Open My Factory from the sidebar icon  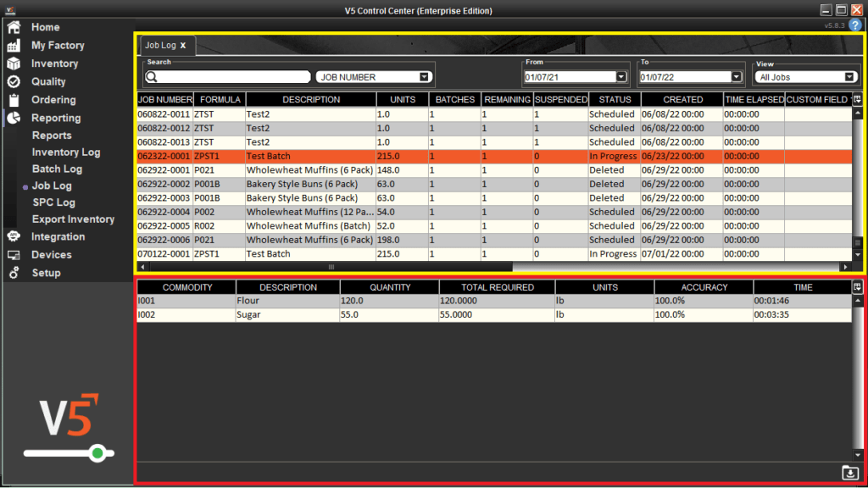point(13,45)
